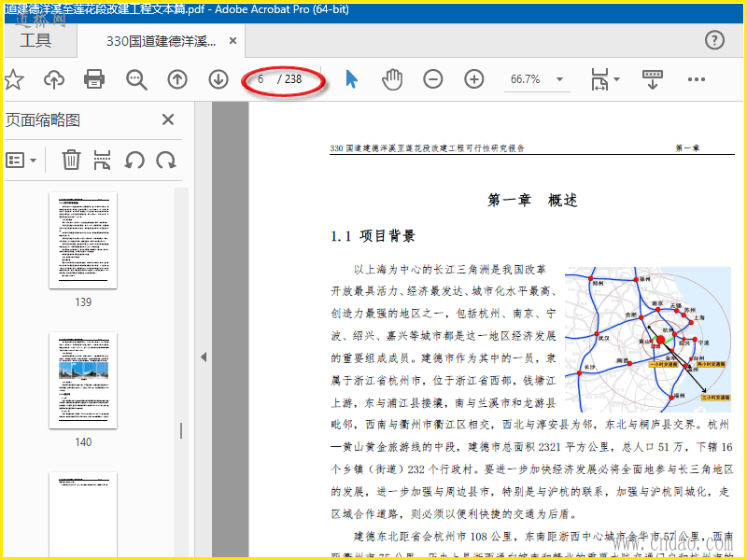The width and height of the screenshot is (747, 560).
Task: Close the 330国道建德洋溪 document tab
Action: tap(233, 41)
